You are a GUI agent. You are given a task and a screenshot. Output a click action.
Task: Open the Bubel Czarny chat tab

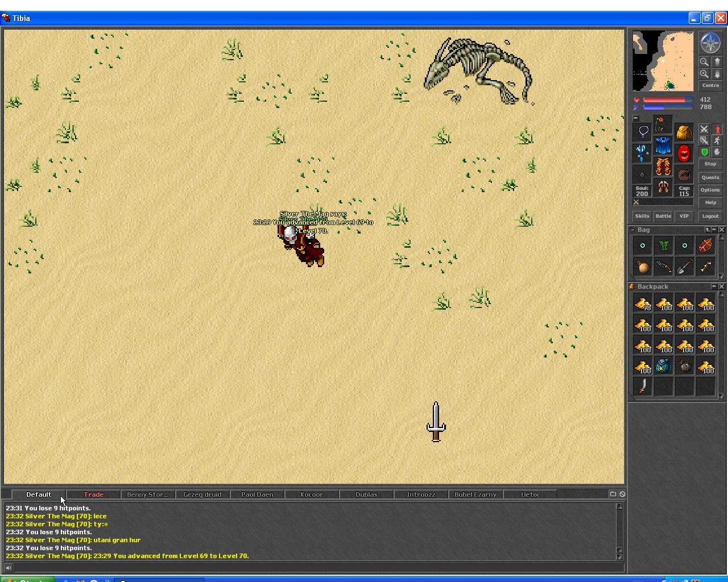tap(475, 494)
